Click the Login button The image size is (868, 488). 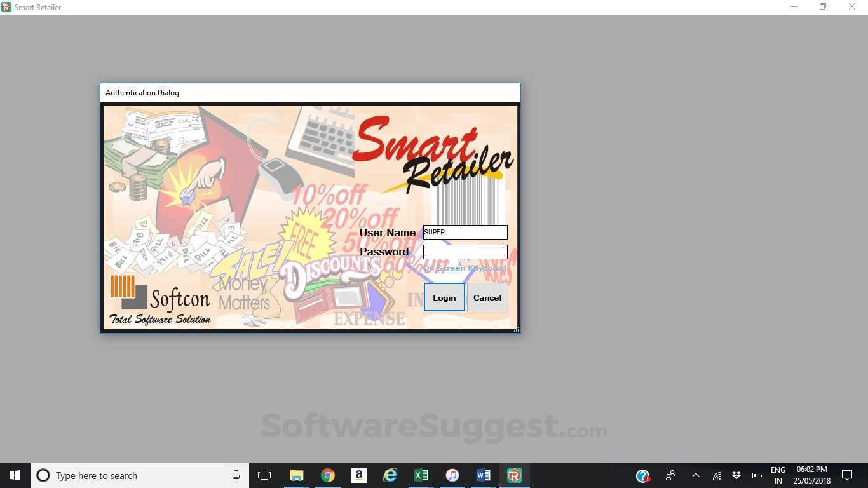pos(444,297)
